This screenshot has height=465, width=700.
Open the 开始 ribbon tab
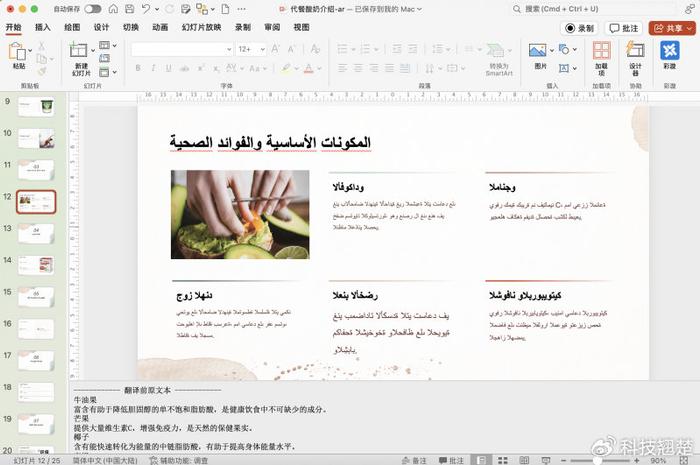13,27
